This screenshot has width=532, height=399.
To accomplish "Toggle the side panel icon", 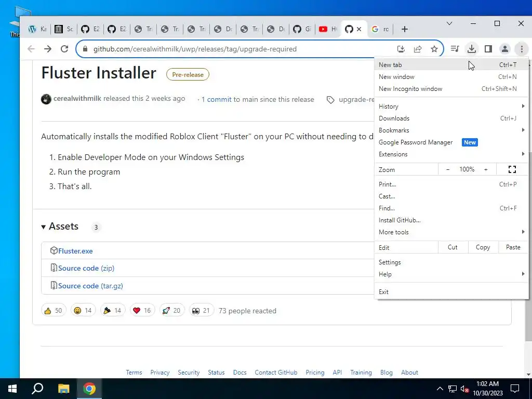I will point(488,49).
